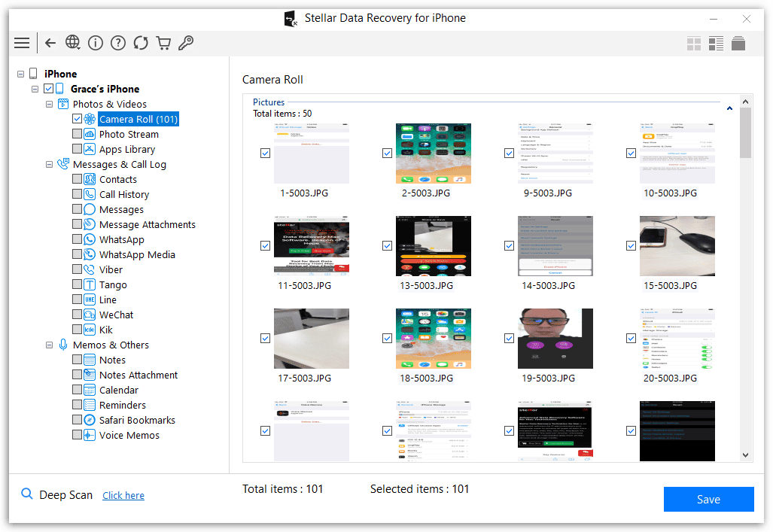Click the Pictures panel scrollbar thumb
This screenshot has width=773, height=532.
pos(745,133)
